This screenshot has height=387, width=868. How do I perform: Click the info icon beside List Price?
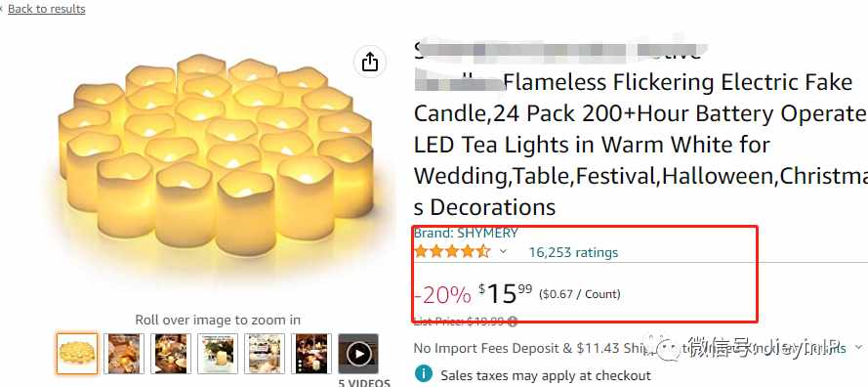513,321
